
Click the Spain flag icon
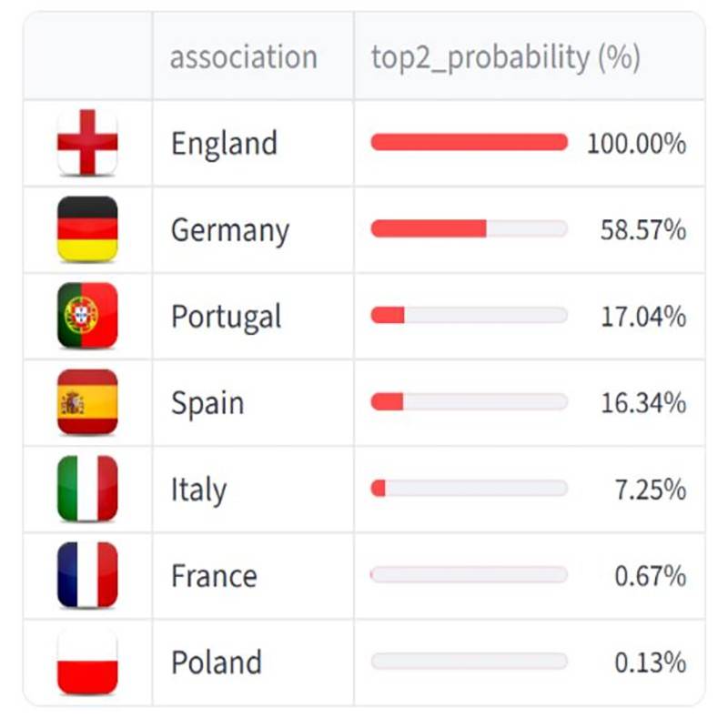(x=87, y=402)
